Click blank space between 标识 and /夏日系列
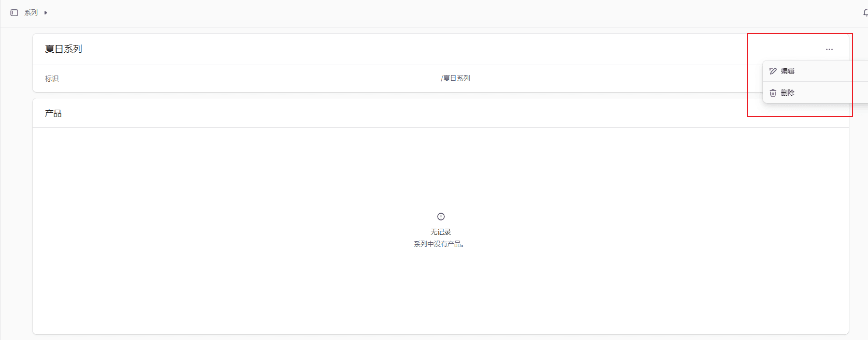 (x=249, y=79)
